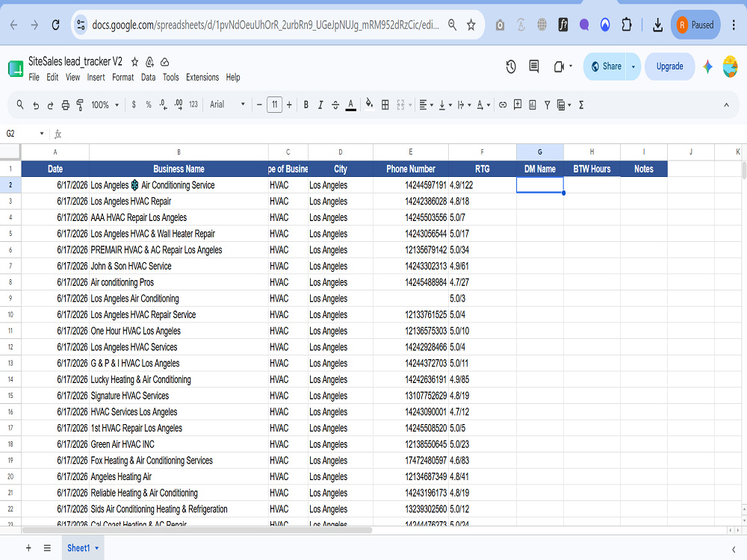Select the column G header

[x=540, y=152]
